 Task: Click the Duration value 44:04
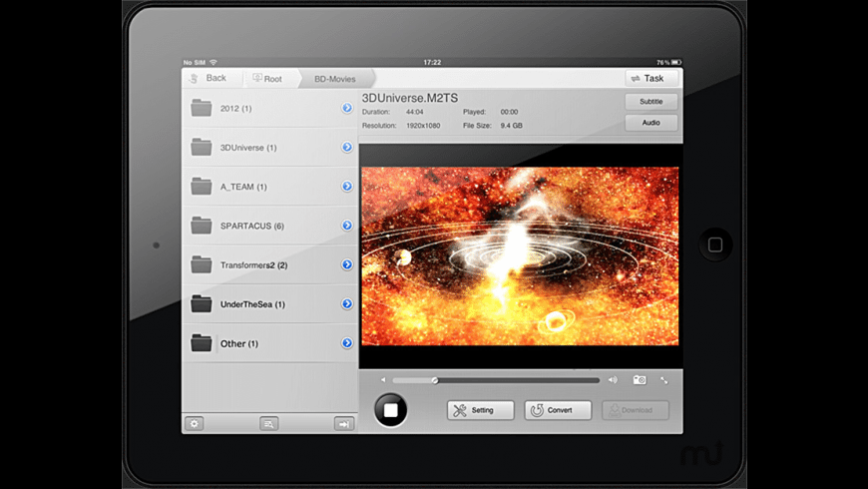point(415,112)
